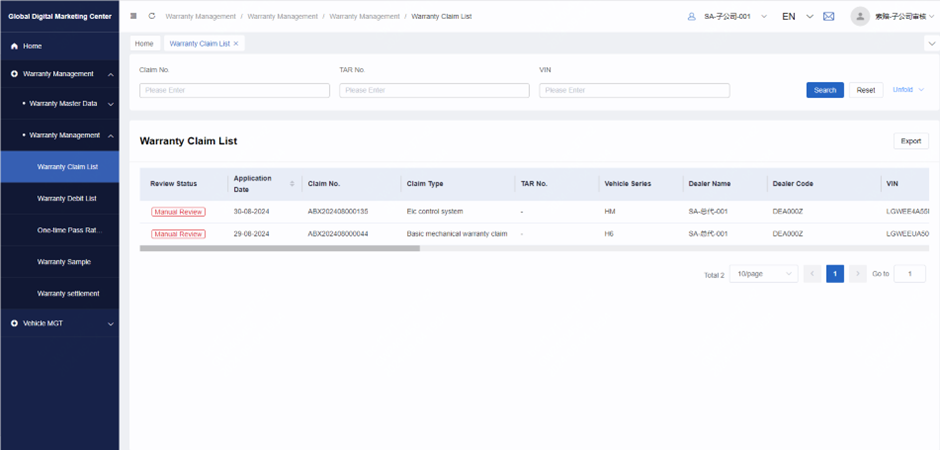Open the SA-子公司-001 company dropdown
The height and width of the screenshot is (450, 940).
pos(764,16)
